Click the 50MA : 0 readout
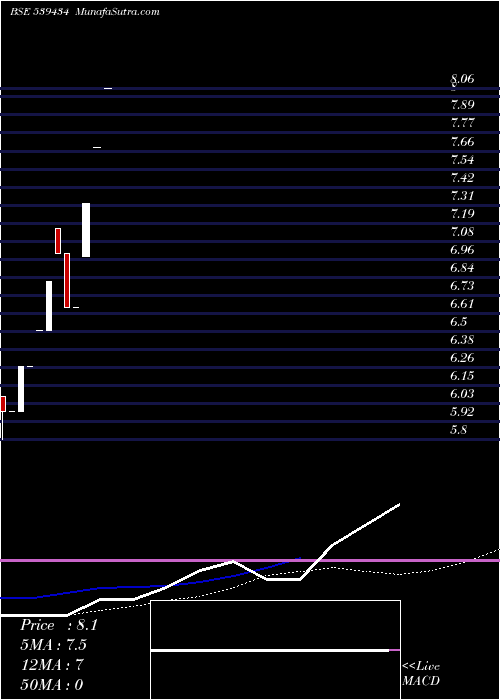 pyautogui.click(x=52, y=684)
